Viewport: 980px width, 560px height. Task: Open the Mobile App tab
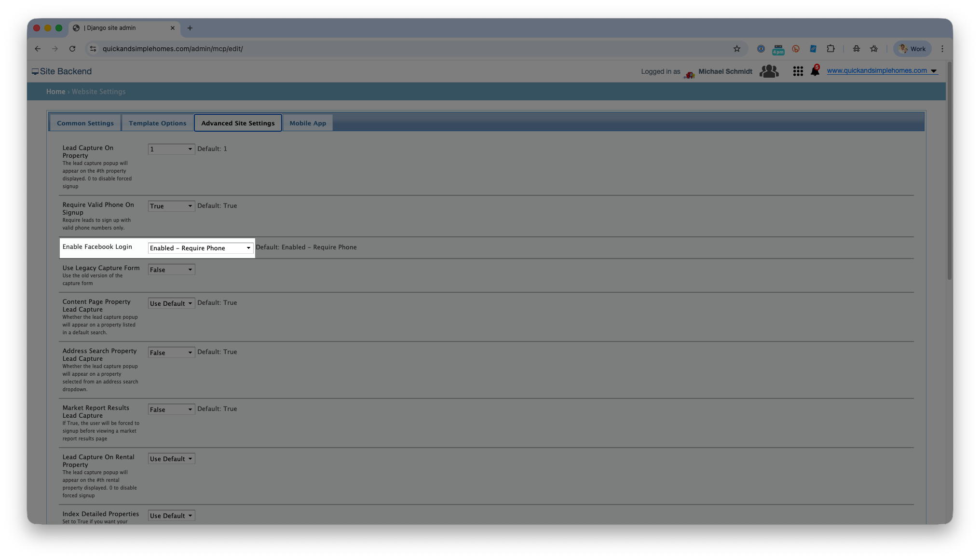[308, 123]
